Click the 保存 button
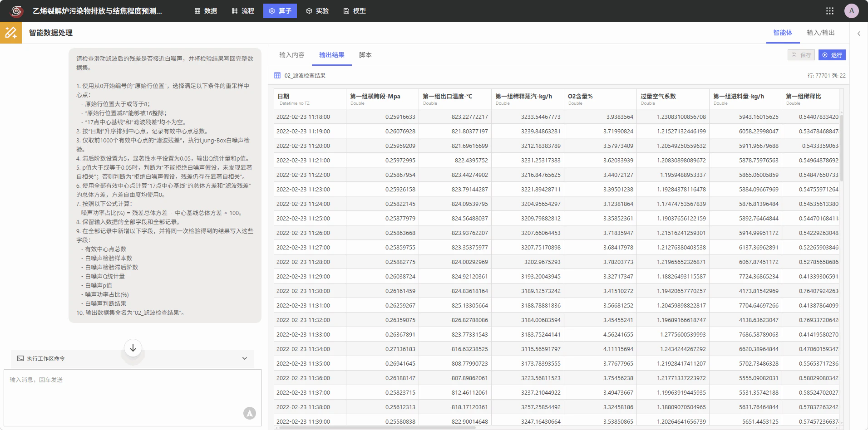The image size is (868, 430). tap(801, 55)
